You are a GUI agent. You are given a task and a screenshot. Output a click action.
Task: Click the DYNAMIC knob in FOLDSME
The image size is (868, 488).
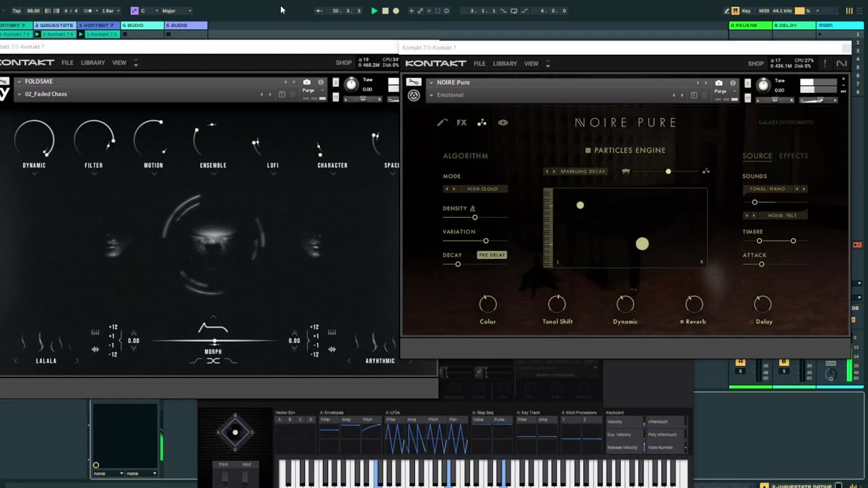pyautogui.click(x=34, y=138)
